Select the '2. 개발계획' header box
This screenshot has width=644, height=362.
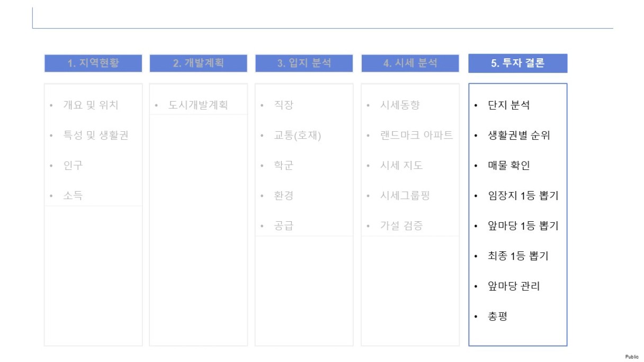coord(199,63)
